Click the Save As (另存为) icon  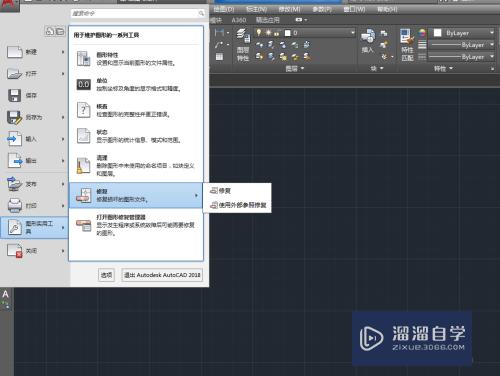(15, 117)
